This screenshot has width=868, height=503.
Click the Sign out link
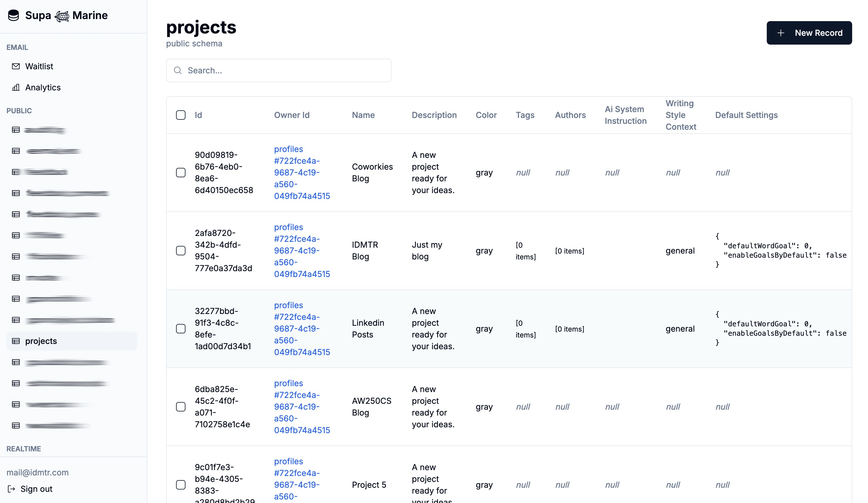click(36, 489)
